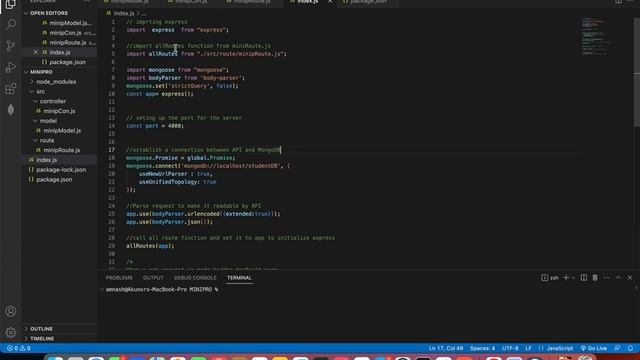Viewport: 640px width, 360px height.
Task: Create a new terminal with plus icon
Action: coord(566,278)
